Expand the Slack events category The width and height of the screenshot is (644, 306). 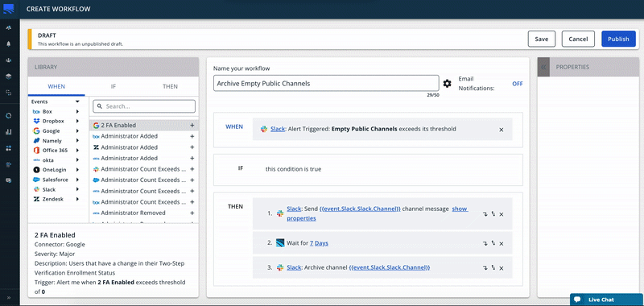coord(77,190)
